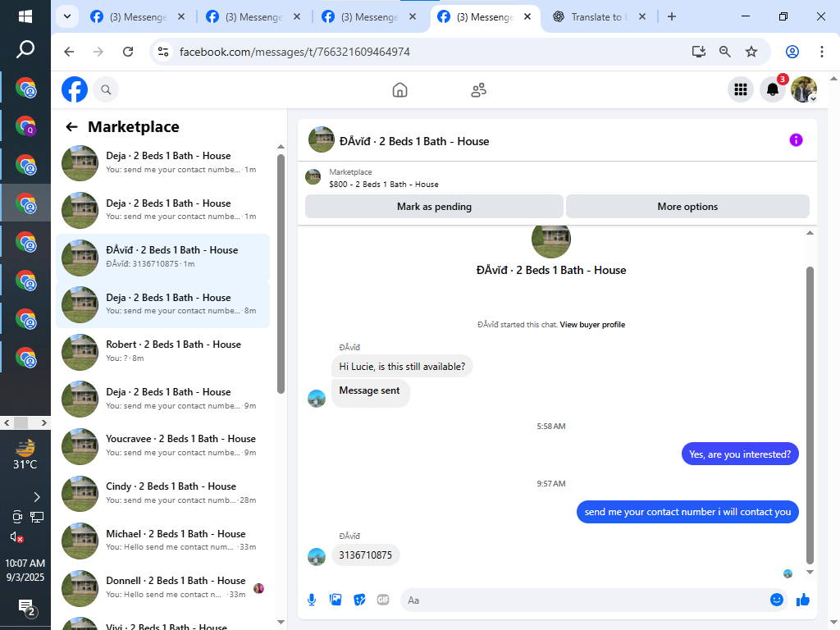Attach a photo with the image icon
This screenshot has height=630, width=840.
[x=336, y=600]
